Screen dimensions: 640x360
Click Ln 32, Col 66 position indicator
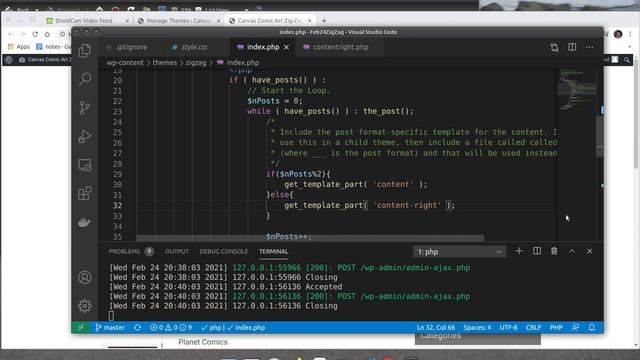coord(436,327)
